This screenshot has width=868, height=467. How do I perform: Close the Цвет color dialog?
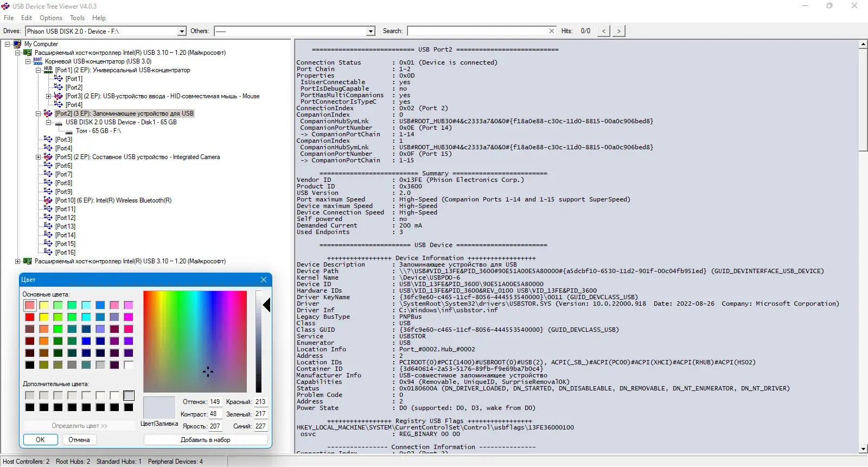click(x=264, y=280)
